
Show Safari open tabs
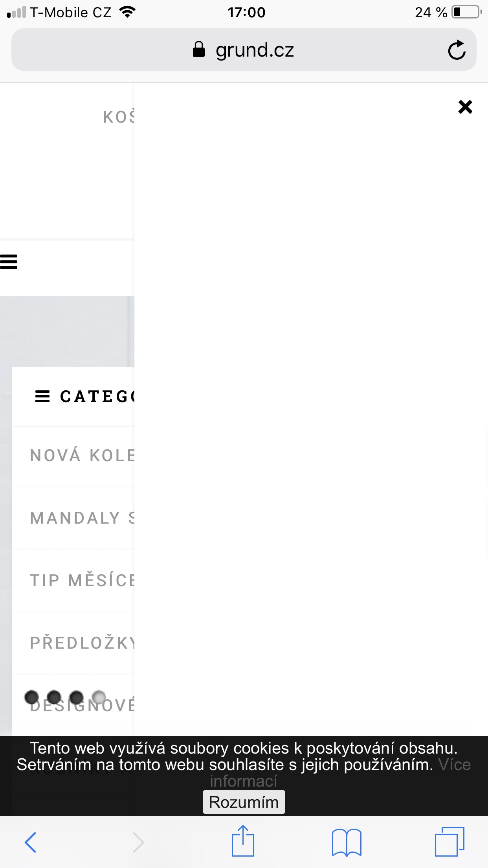(x=449, y=842)
